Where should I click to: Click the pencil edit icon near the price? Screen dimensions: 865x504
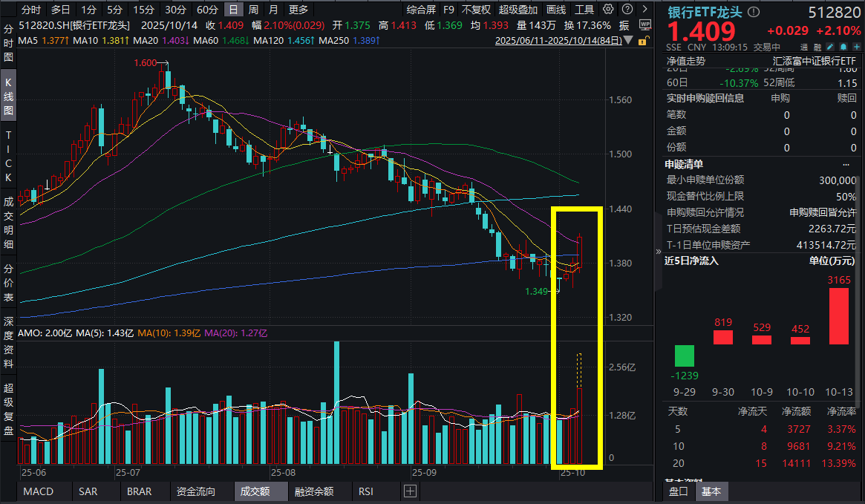click(830, 47)
